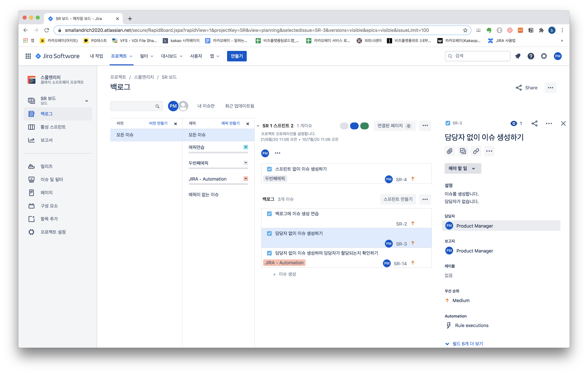The height and width of the screenshot is (374, 588).
Task: Click the green sprint progress pill
Action: point(364,126)
